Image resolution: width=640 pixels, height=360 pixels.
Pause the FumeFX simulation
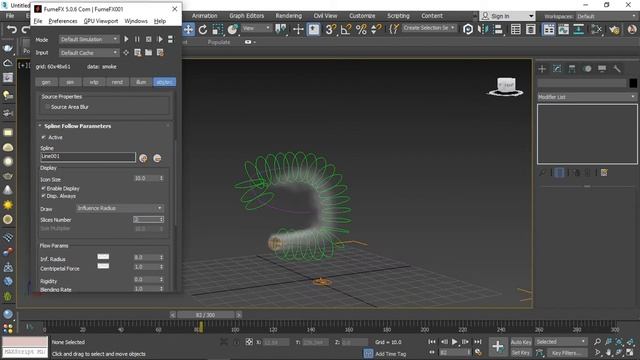coord(137,39)
